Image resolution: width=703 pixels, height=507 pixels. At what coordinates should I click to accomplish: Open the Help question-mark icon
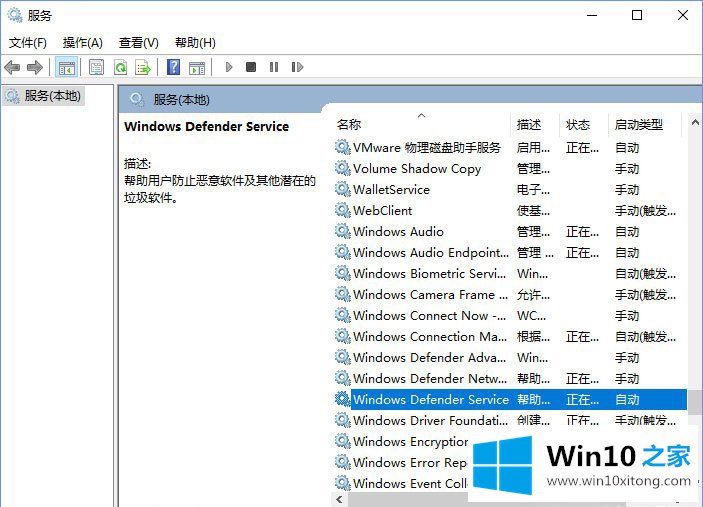point(174,67)
